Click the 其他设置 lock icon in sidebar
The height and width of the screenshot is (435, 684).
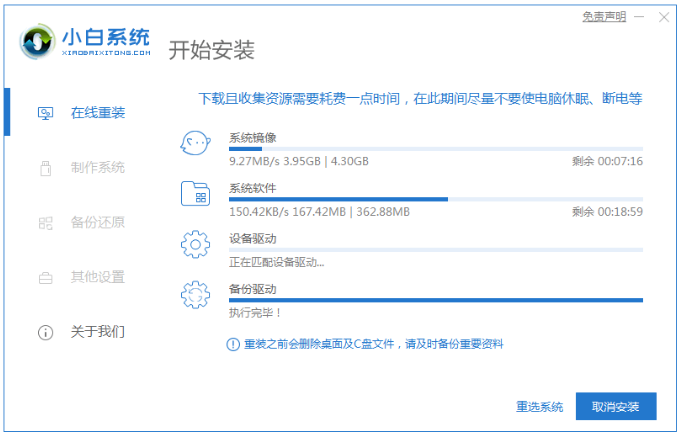click(45, 276)
